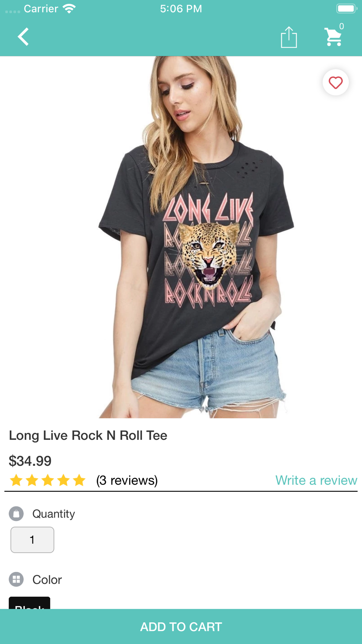Tap the Color section label
Viewport: 362px width, 644px height.
pos(47,580)
